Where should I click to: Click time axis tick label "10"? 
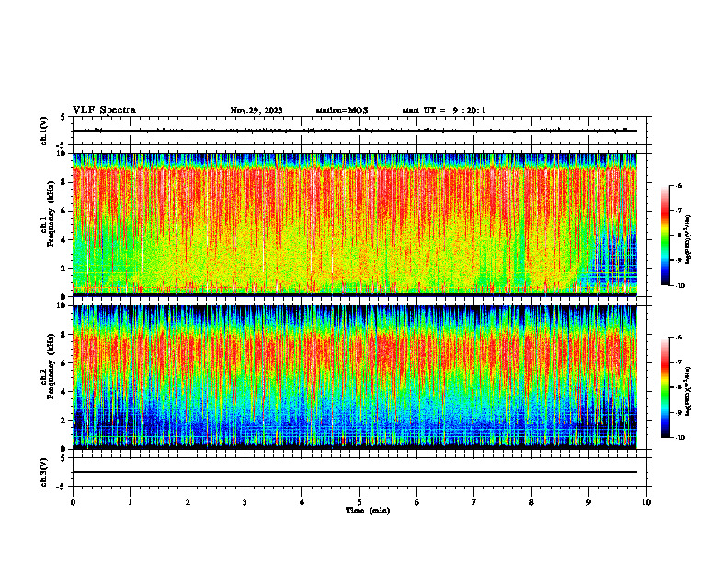(x=646, y=502)
